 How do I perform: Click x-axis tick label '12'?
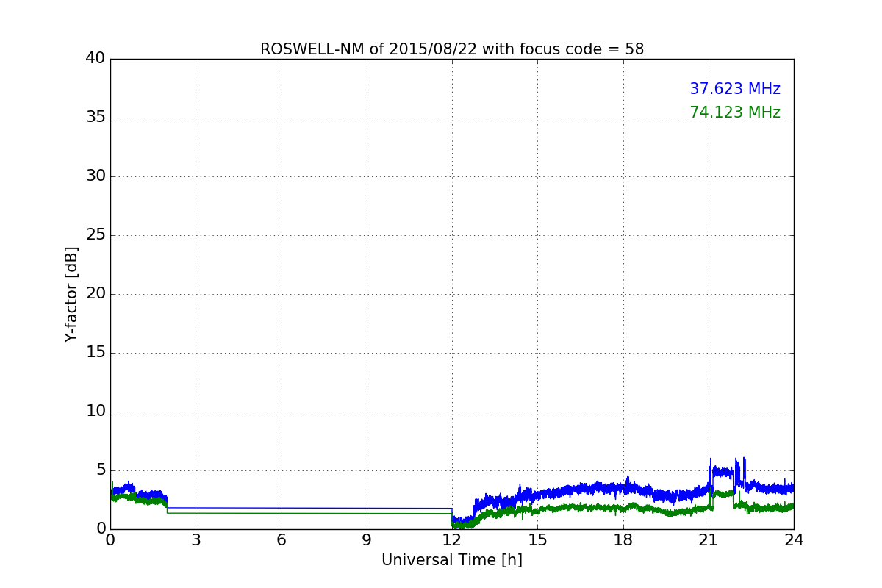pos(452,539)
